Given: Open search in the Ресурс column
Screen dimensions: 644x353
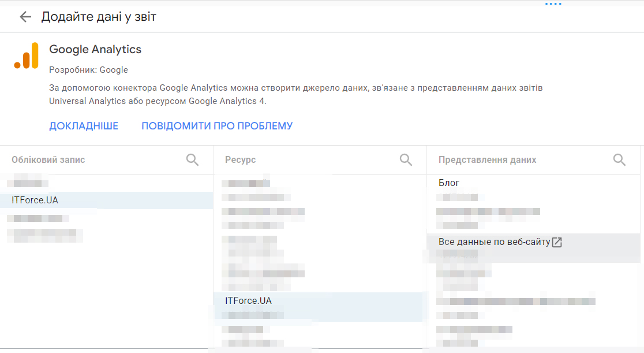Looking at the screenshot, I should click(406, 159).
